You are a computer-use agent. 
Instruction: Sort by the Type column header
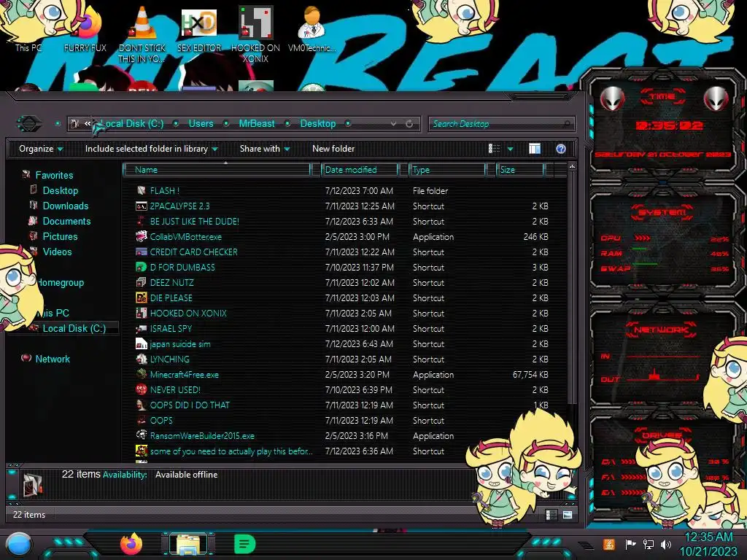pos(447,169)
